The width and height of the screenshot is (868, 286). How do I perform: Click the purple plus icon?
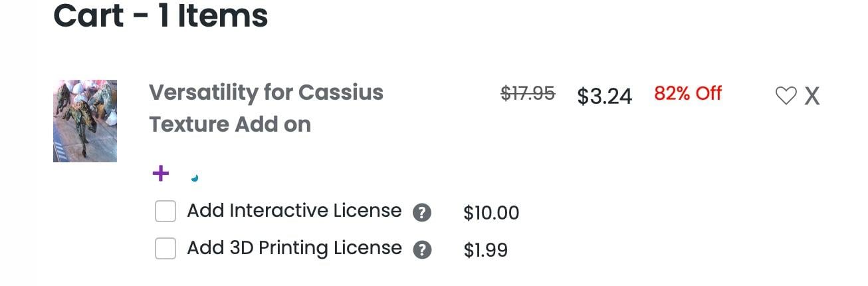click(160, 174)
